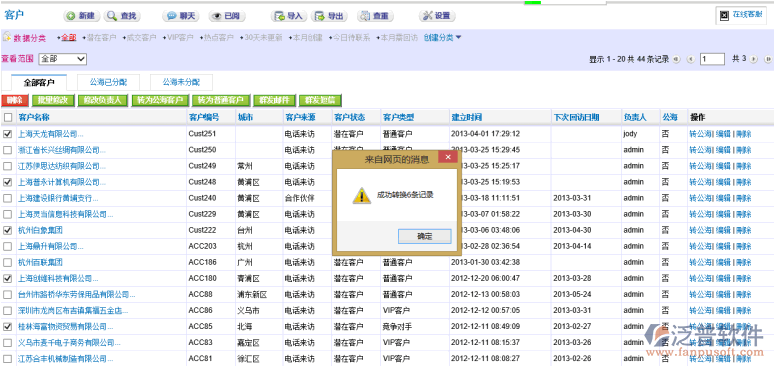Screen dimensions: 774x368
Task: Click the page number input field
Action: tap(712, 59)
